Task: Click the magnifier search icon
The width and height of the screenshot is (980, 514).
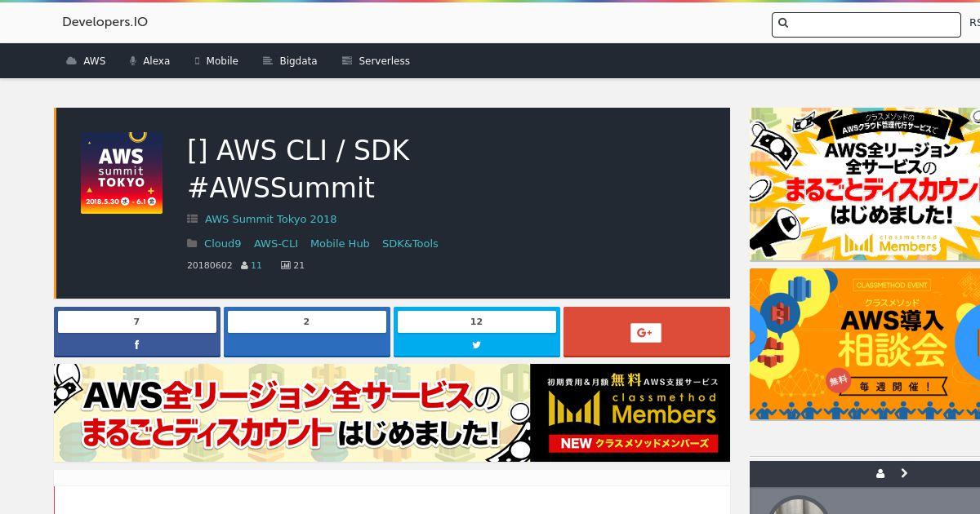Action: coord(783,24)
